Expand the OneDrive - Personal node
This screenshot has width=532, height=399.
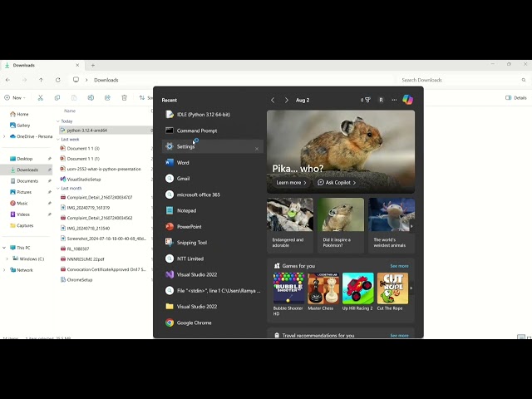tap(4, 136)
